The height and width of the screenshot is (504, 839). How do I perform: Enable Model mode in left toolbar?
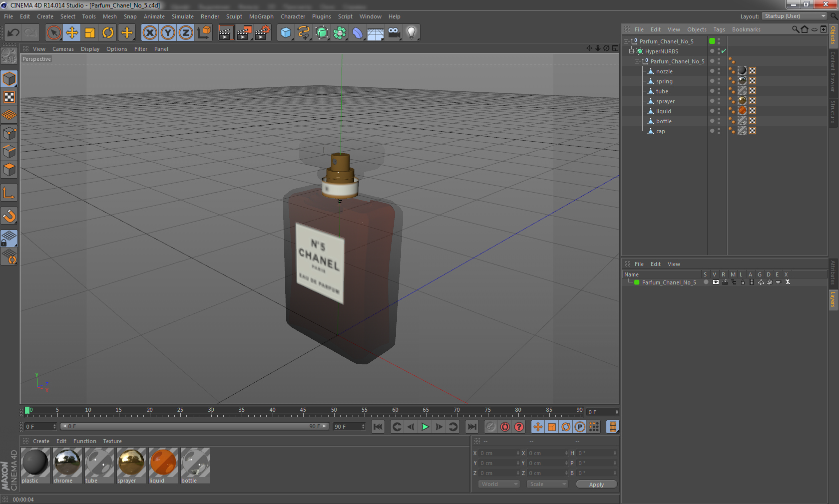[9, 79]
